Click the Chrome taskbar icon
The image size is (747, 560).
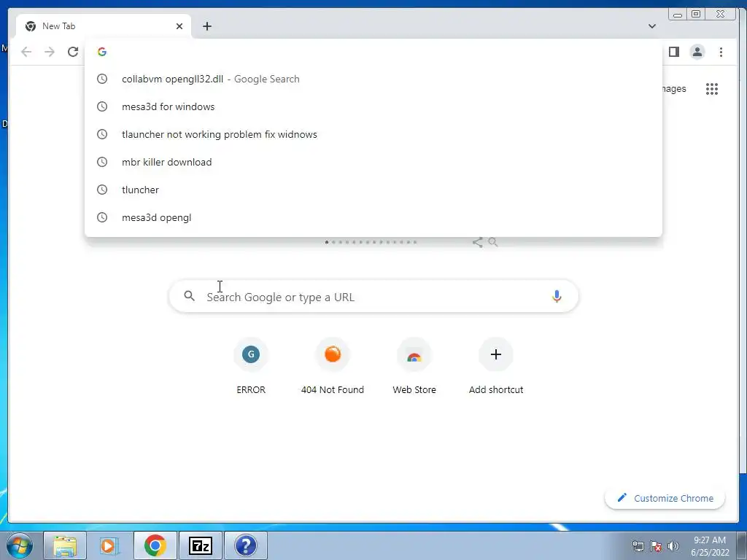click(x=155, y=545)
